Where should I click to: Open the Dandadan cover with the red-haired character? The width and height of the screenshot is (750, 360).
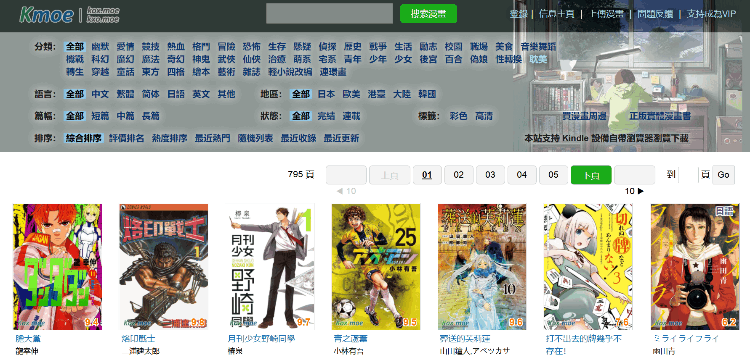(x=57, y=267)
